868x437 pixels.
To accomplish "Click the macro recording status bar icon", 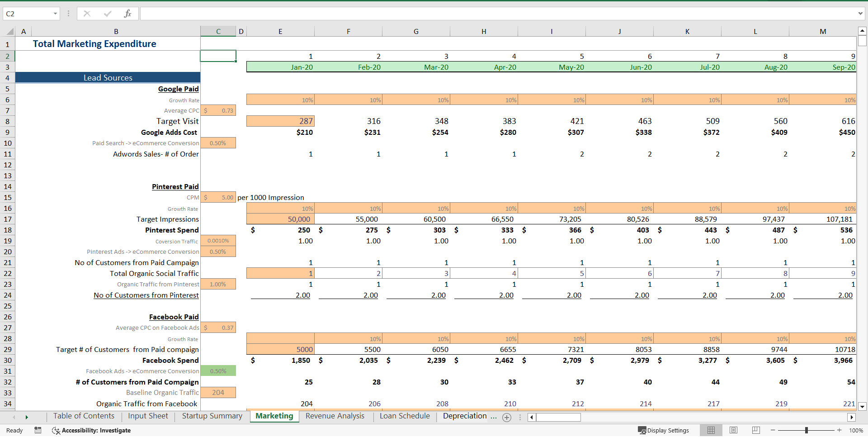I will pos(38,430).
